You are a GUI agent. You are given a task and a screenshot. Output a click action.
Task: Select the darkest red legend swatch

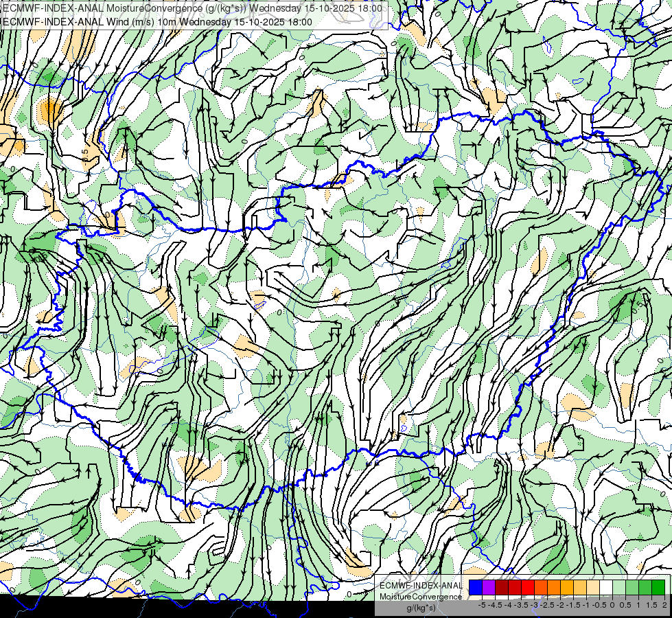point(502,587)
